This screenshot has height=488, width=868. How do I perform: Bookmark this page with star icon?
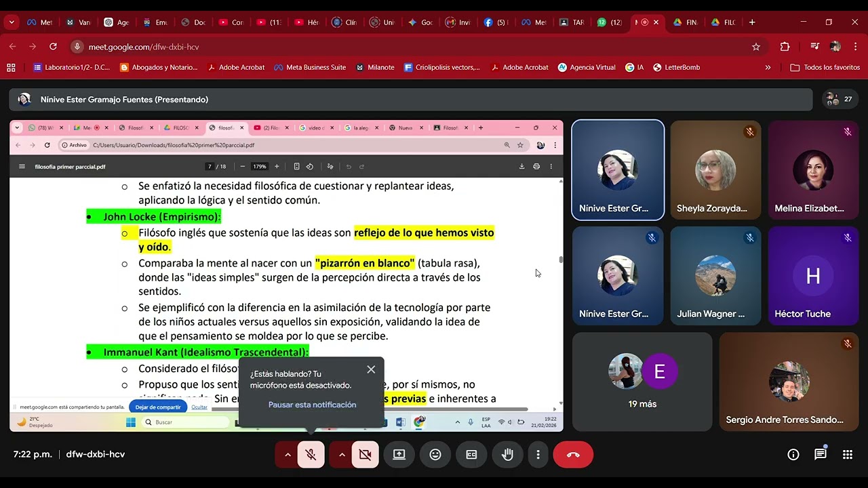pyautogui.click(x=756, y=47)
